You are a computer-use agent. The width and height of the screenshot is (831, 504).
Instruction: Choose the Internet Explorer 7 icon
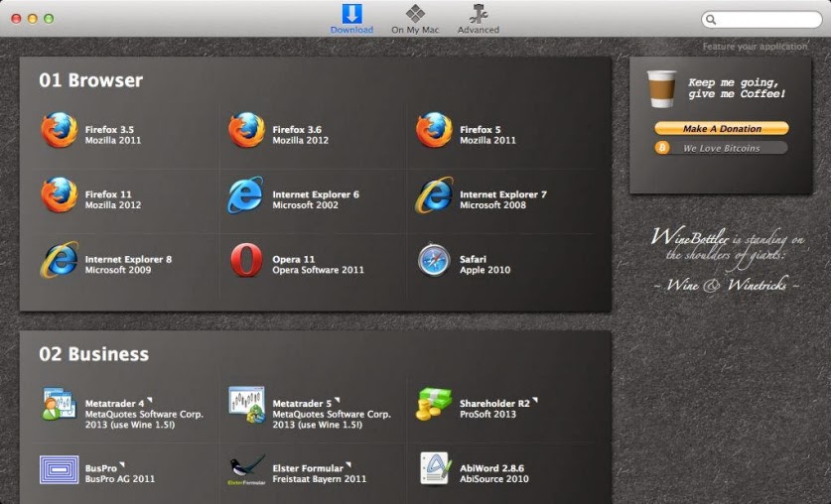click(434, 195)
